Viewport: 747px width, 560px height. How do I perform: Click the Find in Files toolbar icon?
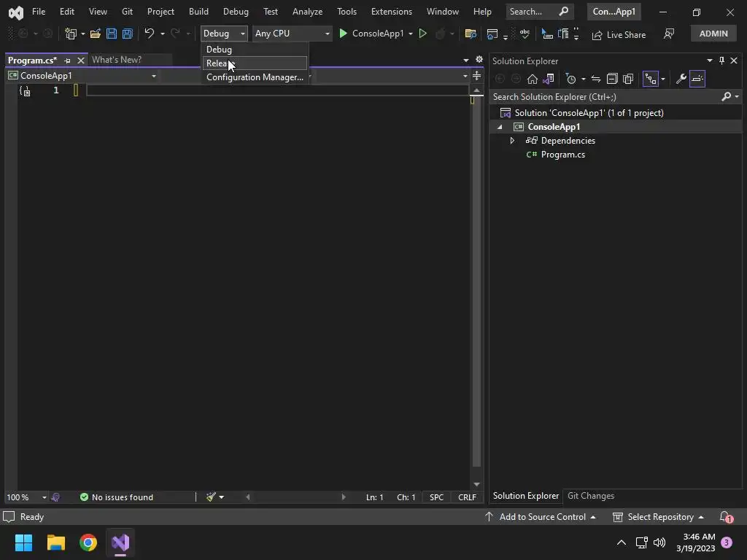click(471, 34)
